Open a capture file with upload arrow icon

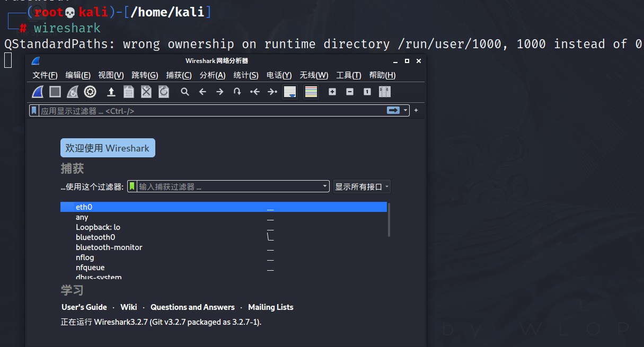coord(111,92)
